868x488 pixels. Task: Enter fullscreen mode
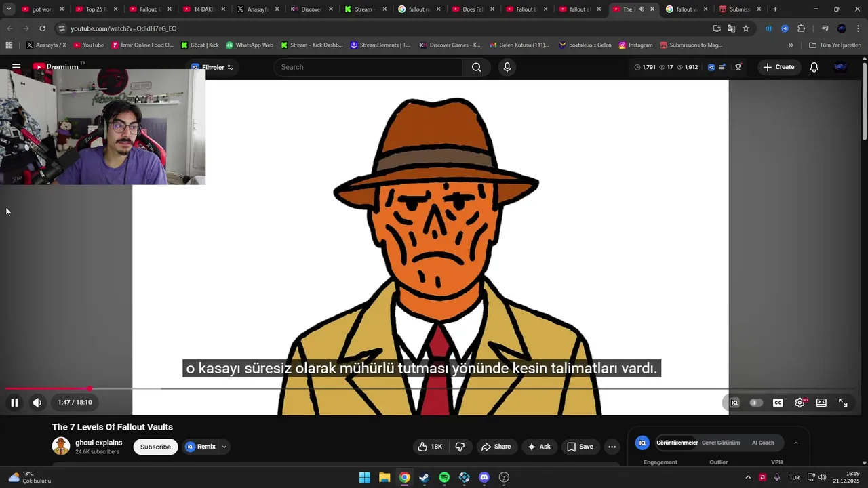pyautogui.click(x=843, y=403)
